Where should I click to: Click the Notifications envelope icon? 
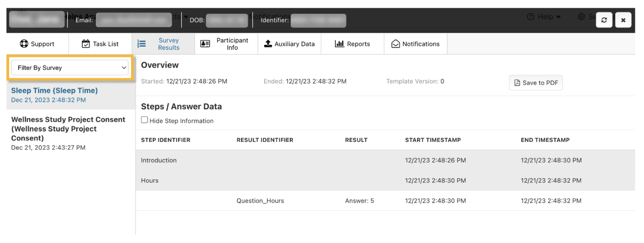395,44
